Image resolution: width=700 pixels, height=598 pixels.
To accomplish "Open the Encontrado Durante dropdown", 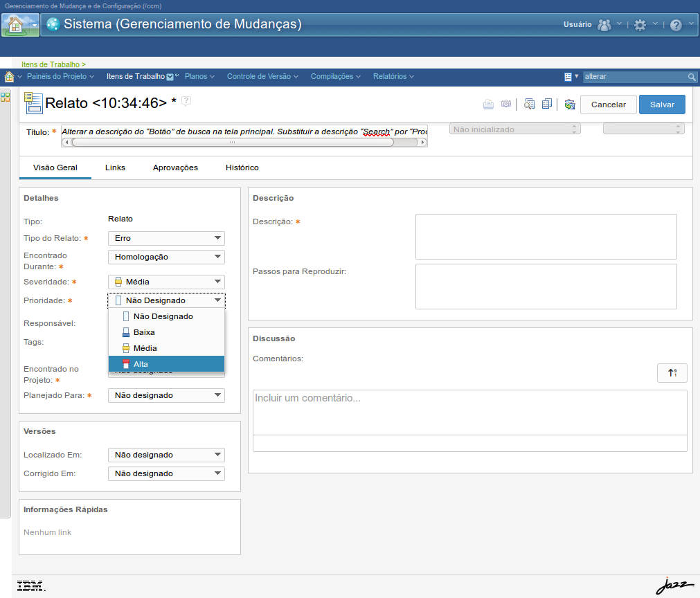I will point(166,257).
